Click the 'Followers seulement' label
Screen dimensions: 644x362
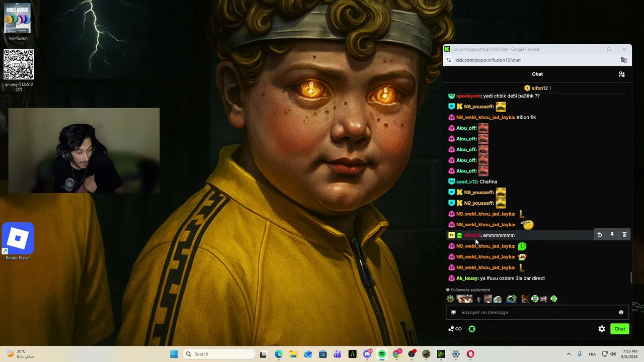click(x=470, y=290)
